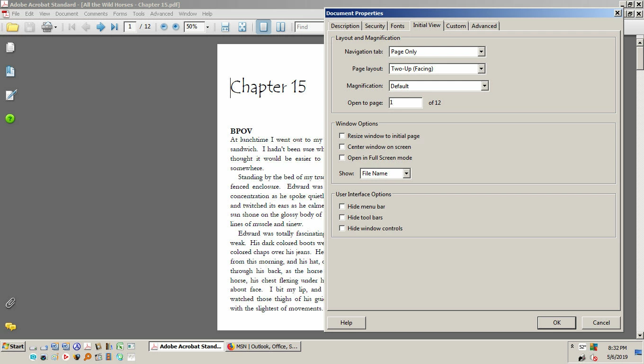
Task: Click the Help button in dialog
Action: click(346, 323)
